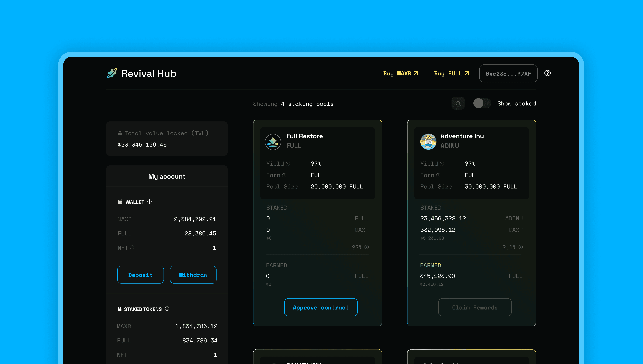Click the WALLET info icon
This screenshot has width=643, height=364.
[x=149, y=201]
